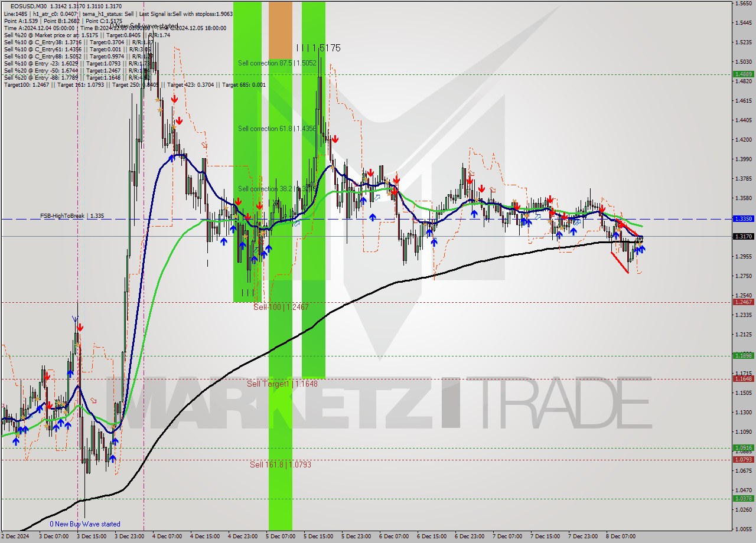Click the '6 Dec 23:00' time label

coord(469,537)
